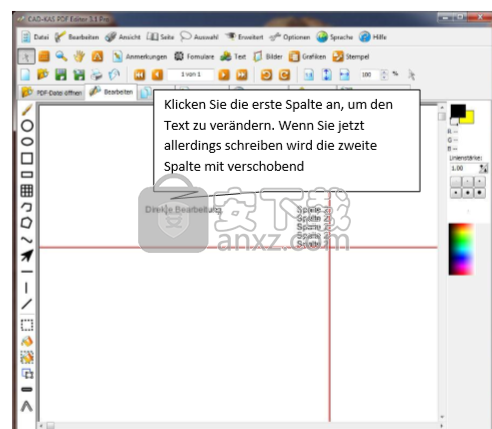The image size is (492, 429).
Task: Click the first green floppy save icon
Action: 61,75
